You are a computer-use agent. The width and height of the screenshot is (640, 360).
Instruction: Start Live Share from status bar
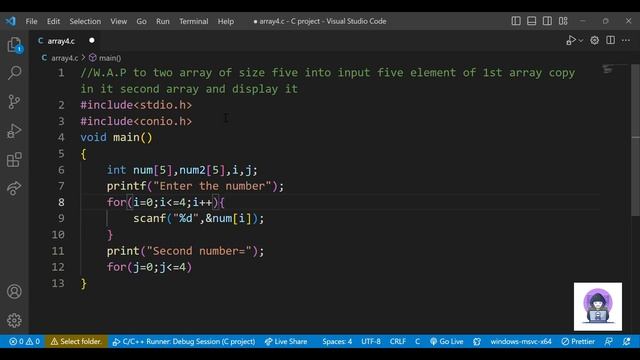[286, 341]
